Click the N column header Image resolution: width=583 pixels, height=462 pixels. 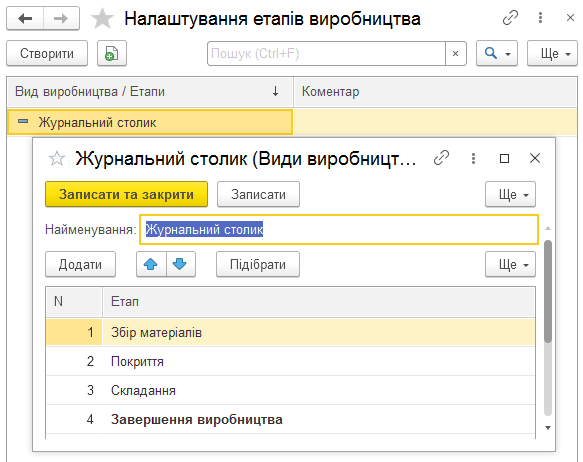click(74, 301)
